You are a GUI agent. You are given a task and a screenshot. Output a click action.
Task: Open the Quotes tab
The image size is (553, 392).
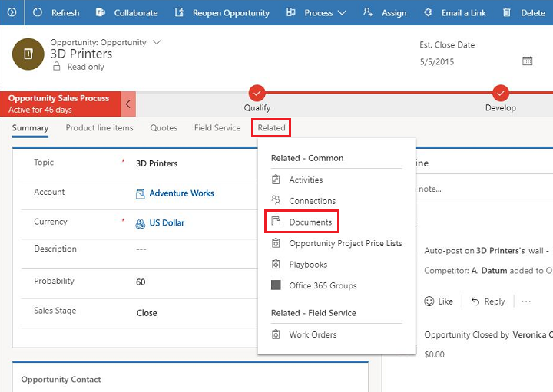coord(164,128)
